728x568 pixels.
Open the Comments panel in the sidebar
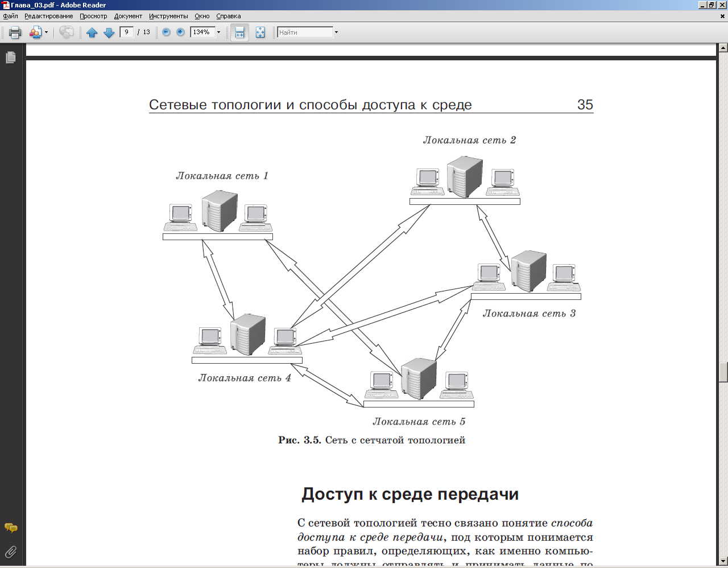point(11,528)
